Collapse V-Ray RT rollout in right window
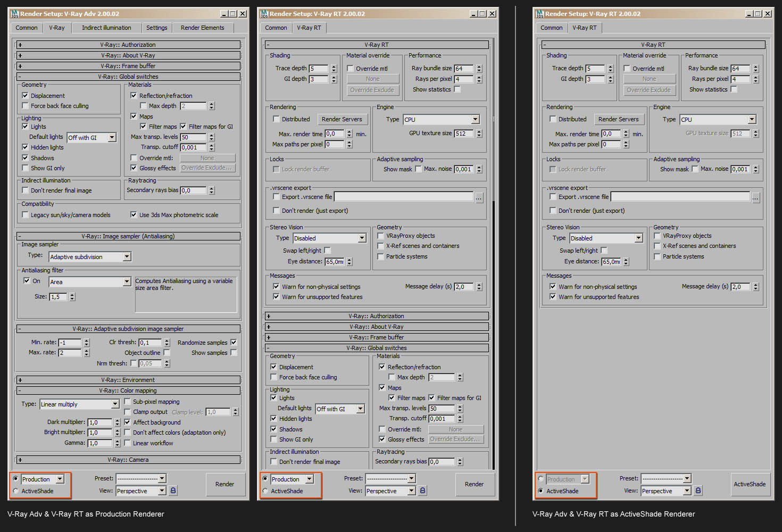Screen dimensions: 782x532 [653, 45]
